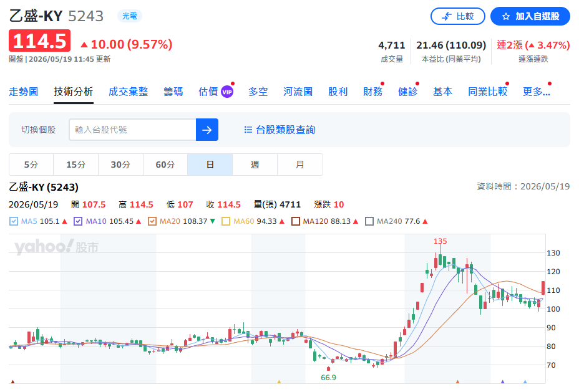The width and height of the screenshot is (579, 392).
Task: Enable the MA240 checkbox
Action: [369, 221]
